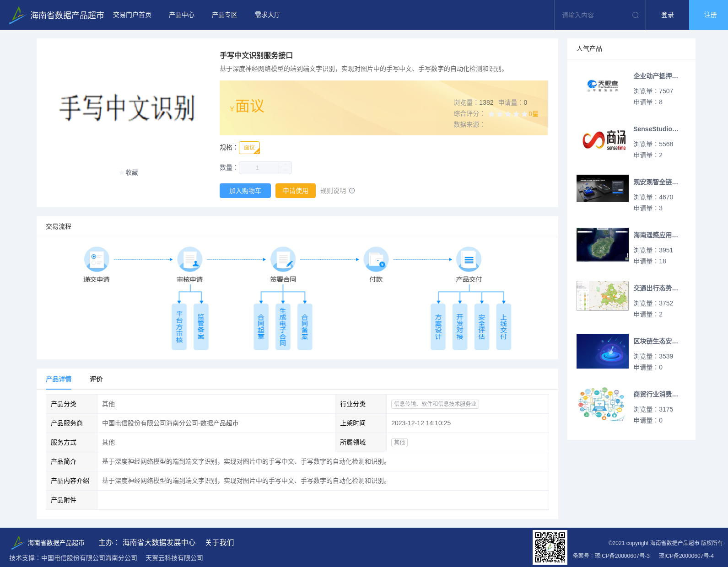Click the rating stars next to 综合评分

pyautogui.click(x=508, y=114)
